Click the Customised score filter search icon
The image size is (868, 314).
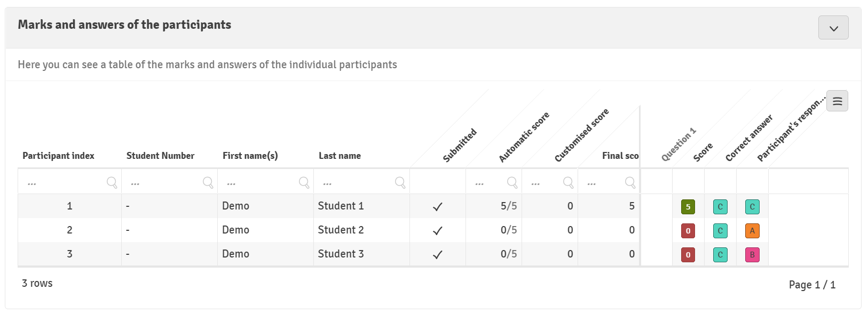568,182
